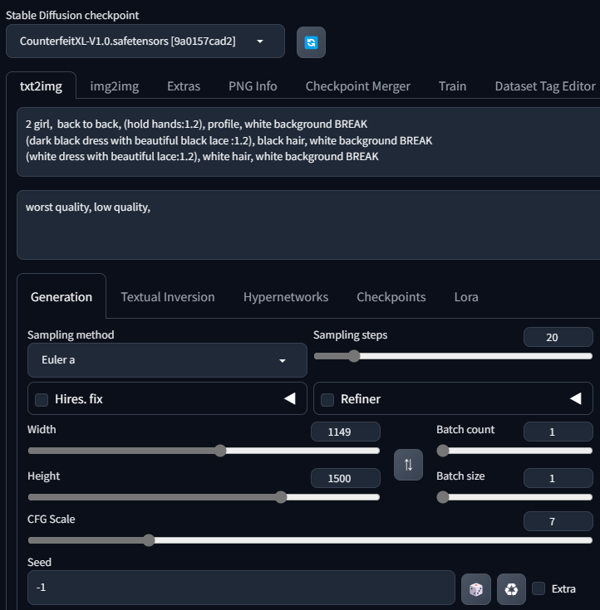Open the Dataset Tag Editor tab
600x610 pixels.
pos(545,86)
